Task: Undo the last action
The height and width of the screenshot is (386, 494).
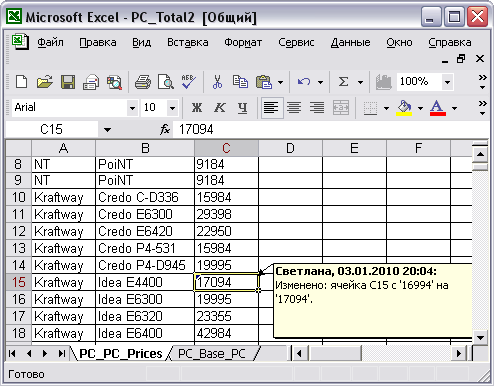Action: (x=304, y=82)
